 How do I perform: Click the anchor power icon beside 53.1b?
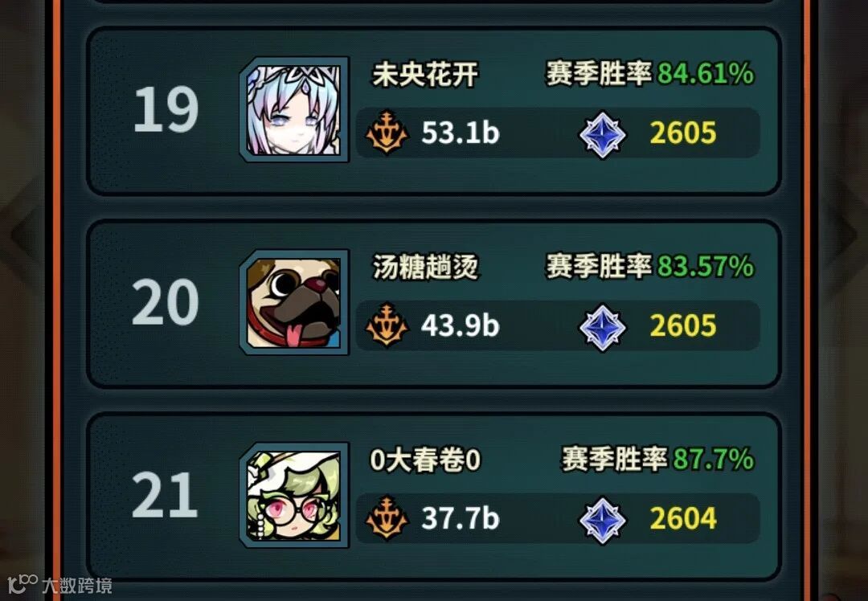point(387,132)
